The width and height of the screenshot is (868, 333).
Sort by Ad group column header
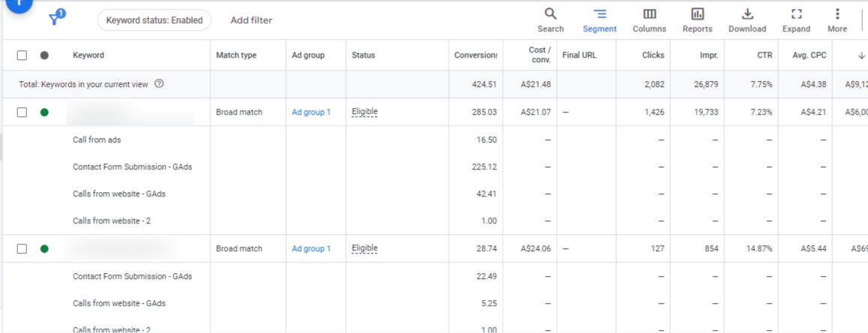(x=308, y=55)
